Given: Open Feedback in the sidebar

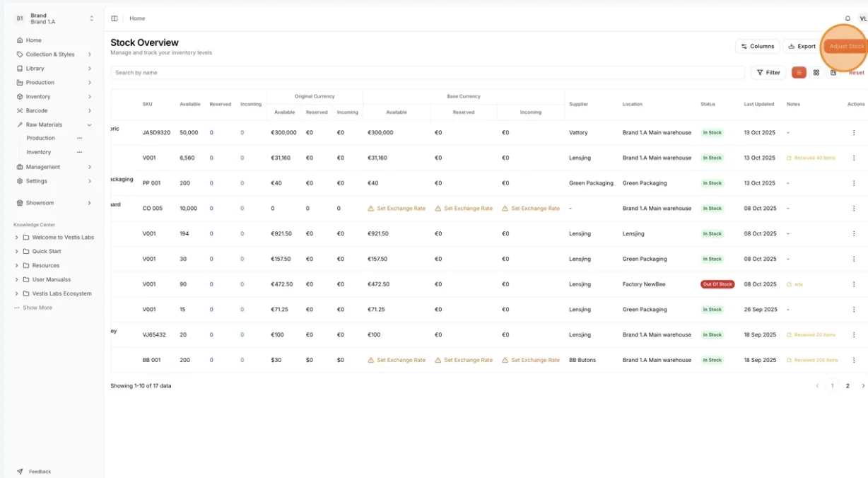Looking at the screenshot, I should point(34,472).
